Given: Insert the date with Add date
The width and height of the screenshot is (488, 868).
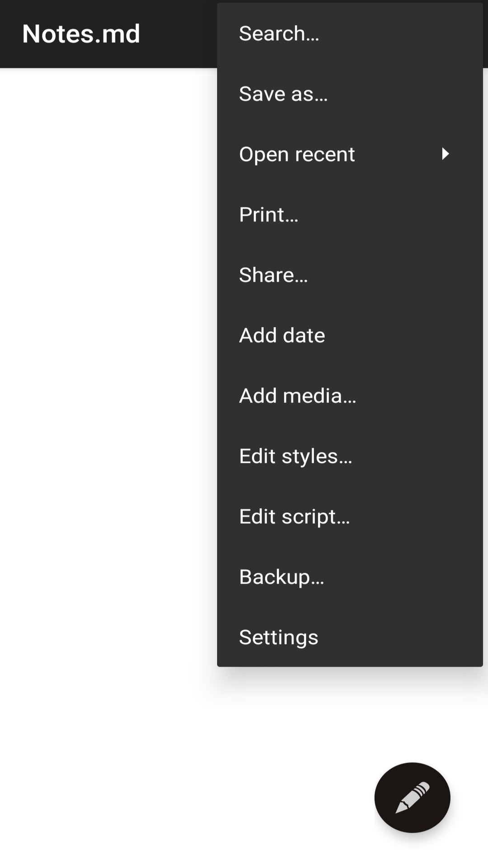Looking at the screenshot, I should click(282, 335).
